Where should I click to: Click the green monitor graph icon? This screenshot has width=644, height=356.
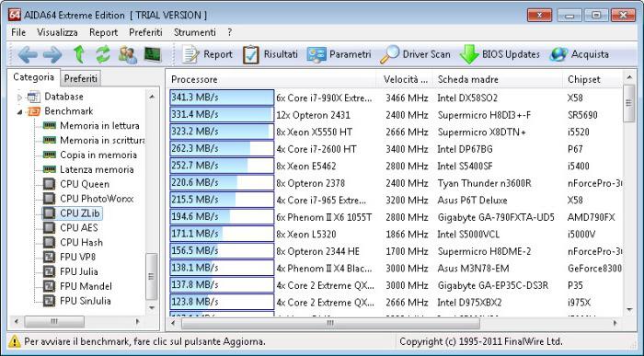tap(153, 54)
